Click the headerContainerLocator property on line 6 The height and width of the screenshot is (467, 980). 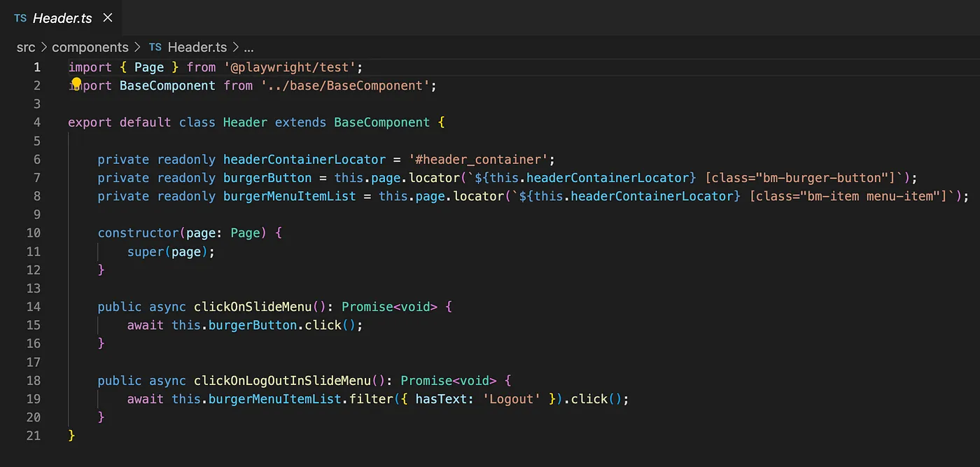[304, 159]
